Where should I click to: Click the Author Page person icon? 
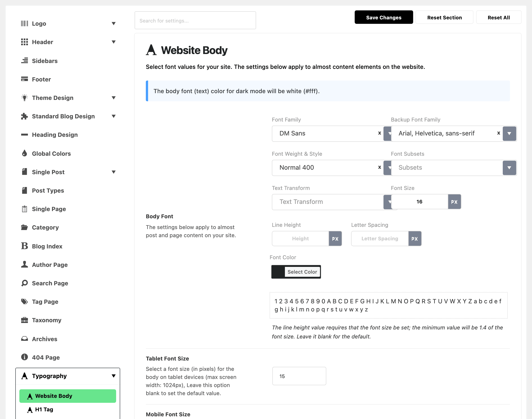pos(25,264)
